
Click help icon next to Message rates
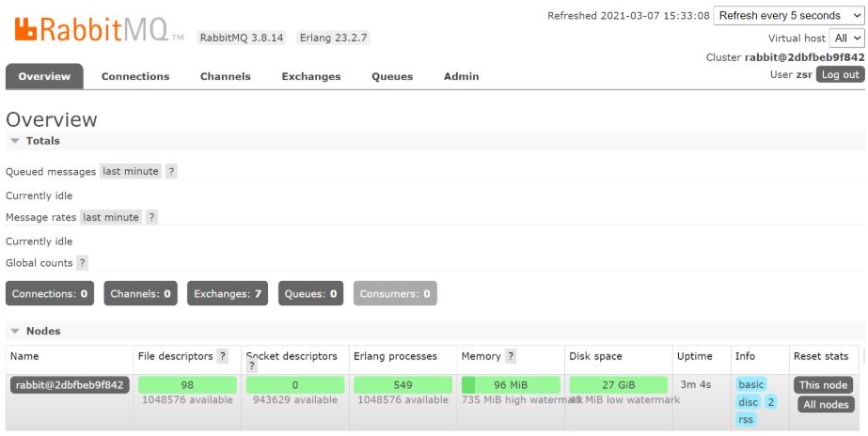click(x=151, y=217)
